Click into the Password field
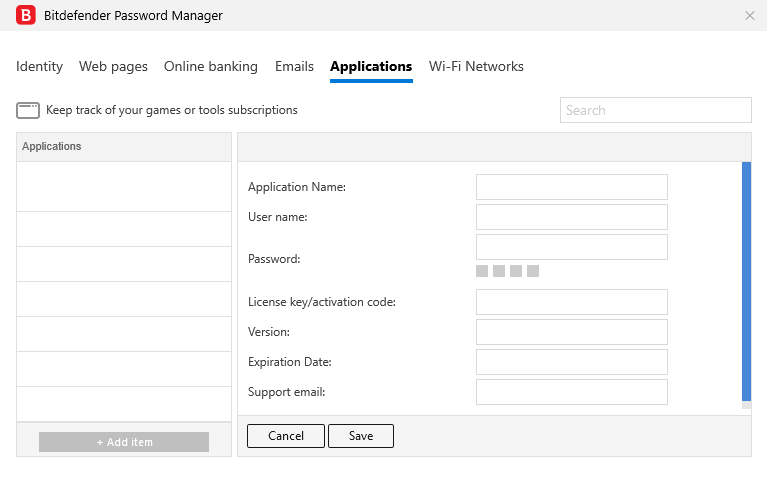 coord(571,247)
